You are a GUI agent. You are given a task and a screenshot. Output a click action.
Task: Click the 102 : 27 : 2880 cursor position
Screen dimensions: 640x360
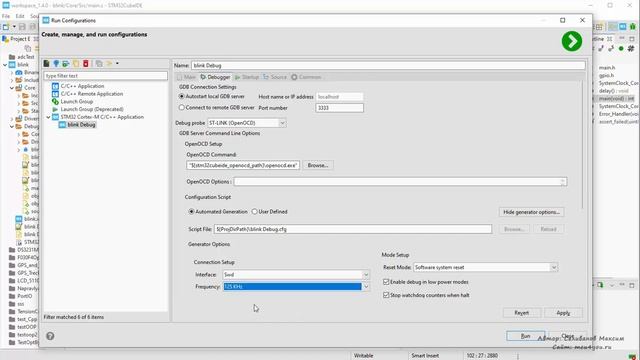pyautogui.click(x=482, y=356)
